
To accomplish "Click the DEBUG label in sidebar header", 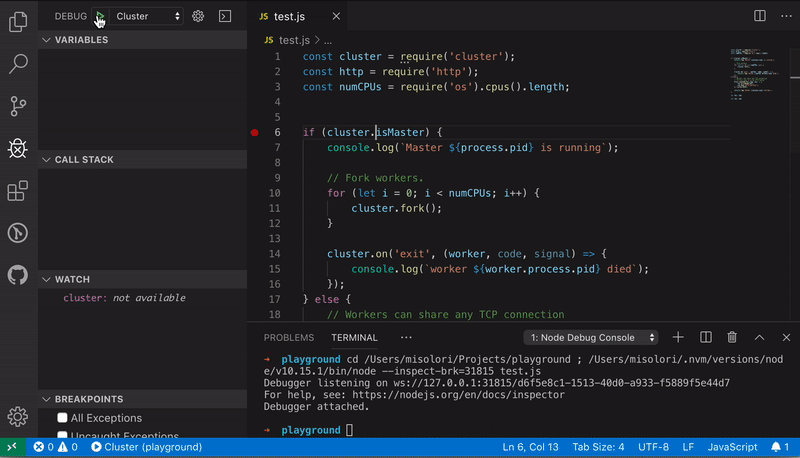I will [x=71, y=16].
